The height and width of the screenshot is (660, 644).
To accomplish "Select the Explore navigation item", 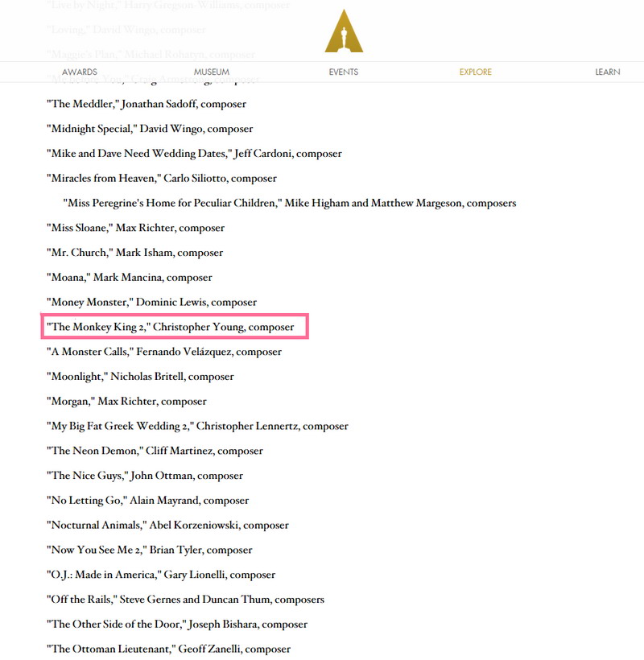I will (475, 72).
